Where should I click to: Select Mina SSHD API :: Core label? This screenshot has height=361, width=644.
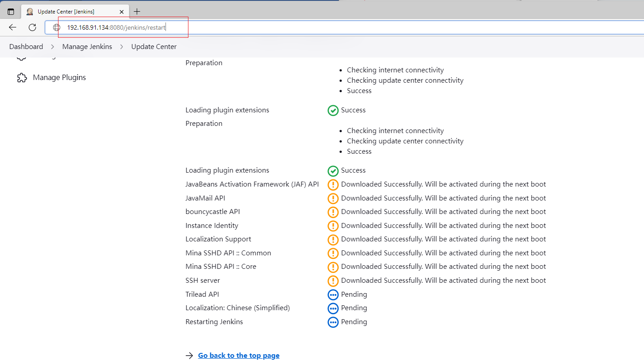click(221, 267)
